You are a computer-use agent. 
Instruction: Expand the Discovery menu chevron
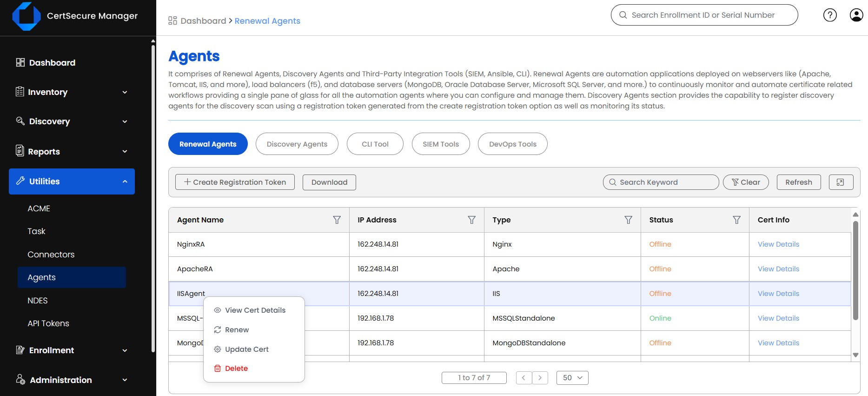click(x=125, y=121)
